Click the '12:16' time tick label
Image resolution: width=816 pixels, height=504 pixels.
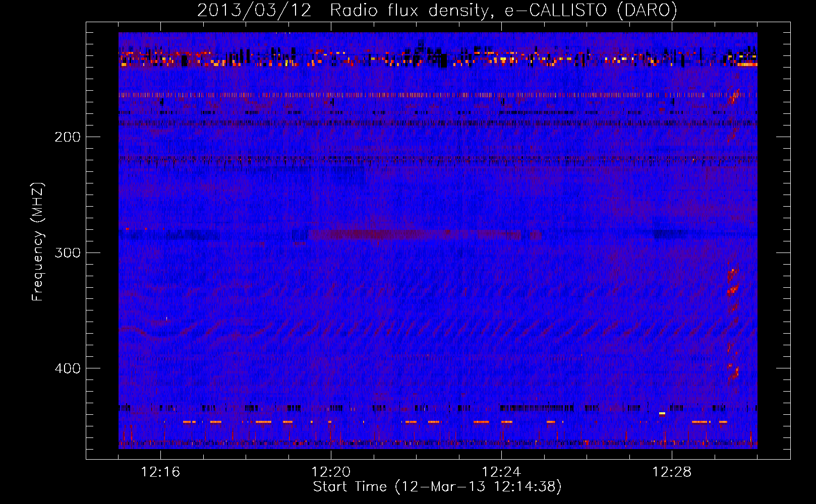160,472
